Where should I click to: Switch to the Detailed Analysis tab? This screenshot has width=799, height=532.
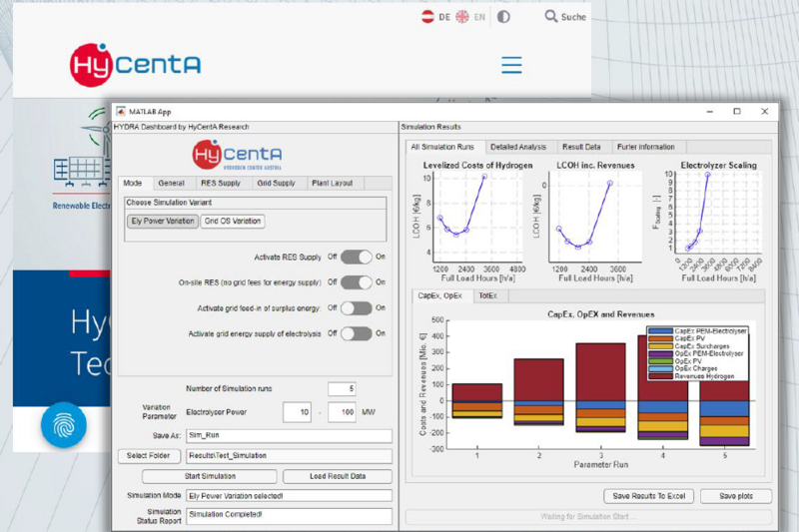[518, 147]
